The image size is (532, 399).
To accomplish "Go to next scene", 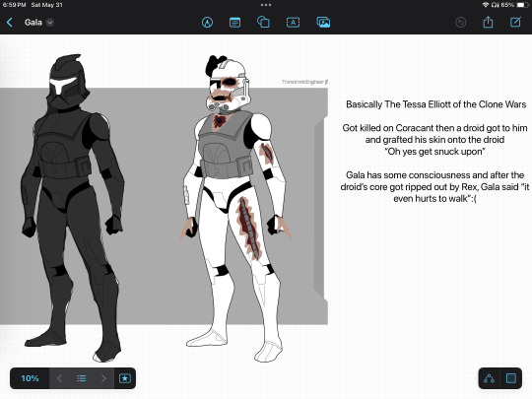I will click(103, 378).
